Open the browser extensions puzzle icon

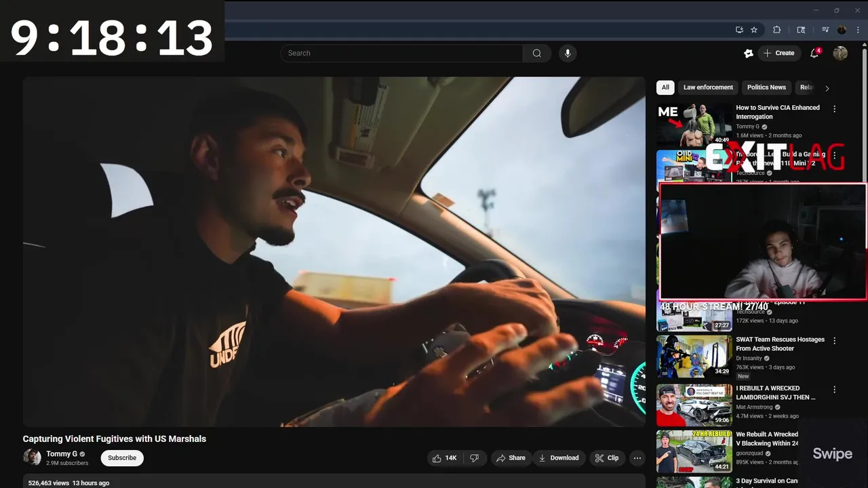click(x=777, y=30)
